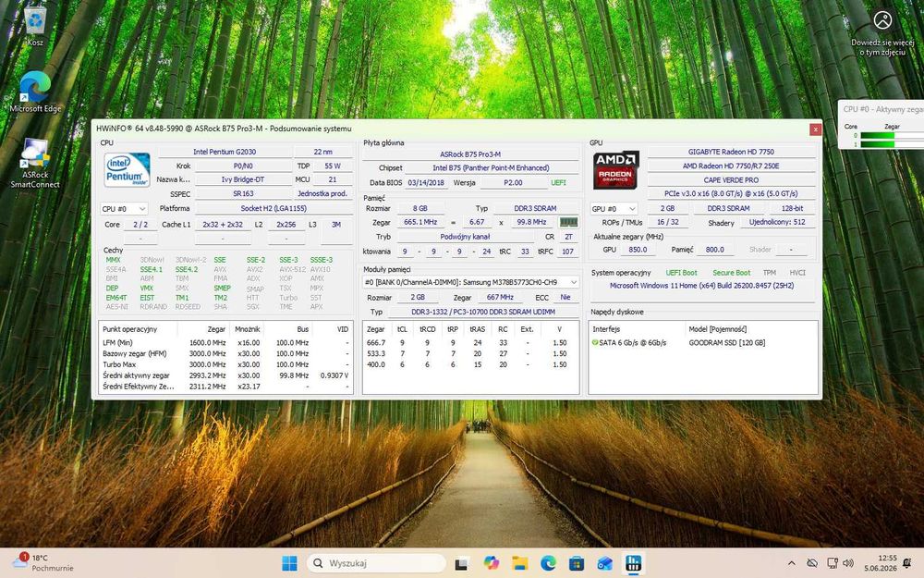Select the 'Turbo Max' row in the clocks table
924x578 pixels.
(x=225, y=364)
